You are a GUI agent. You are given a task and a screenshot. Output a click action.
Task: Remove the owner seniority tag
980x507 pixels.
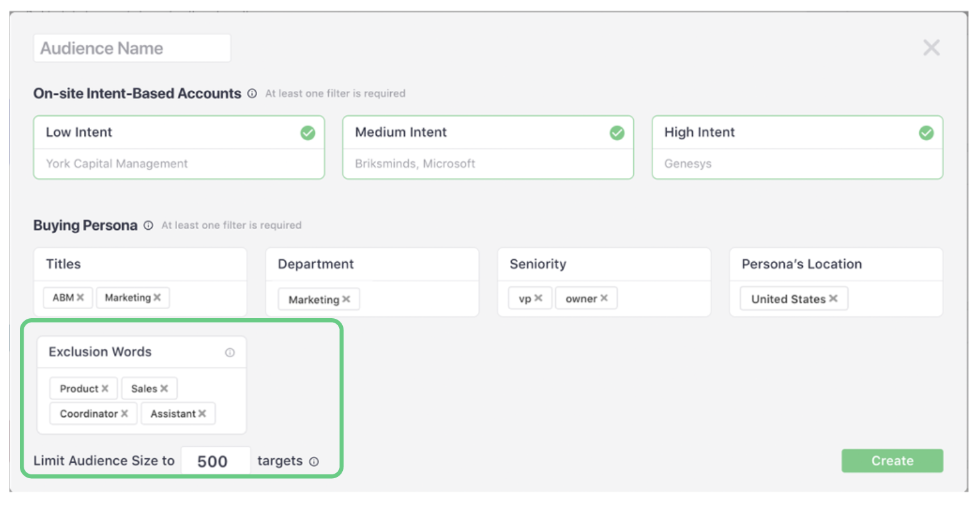pos(605,298)
